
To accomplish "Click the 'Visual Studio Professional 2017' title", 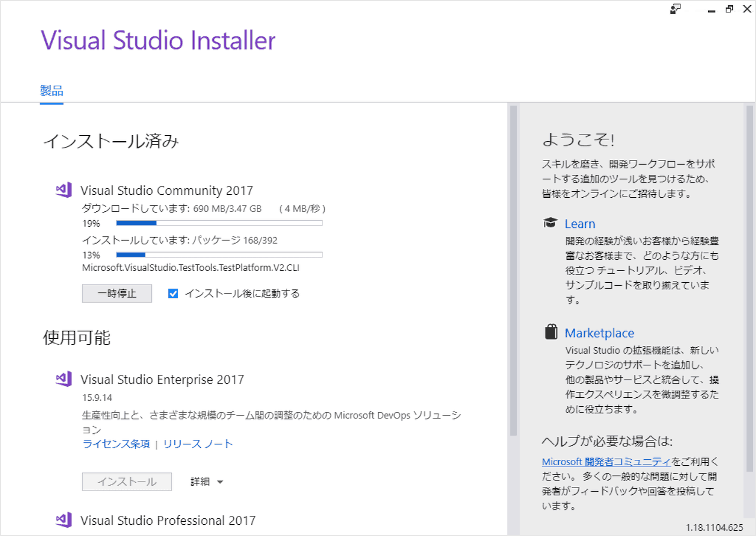I will click(x=168, y=521).
